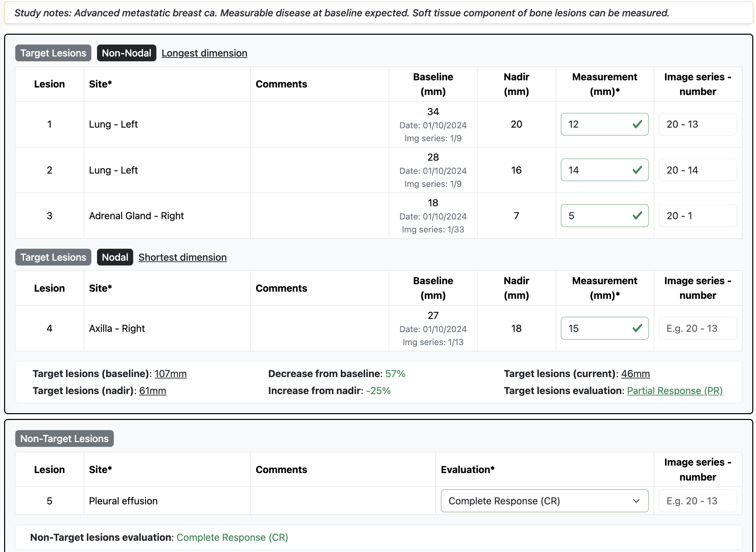Click Non-Nodal badge

coord(126,53)
